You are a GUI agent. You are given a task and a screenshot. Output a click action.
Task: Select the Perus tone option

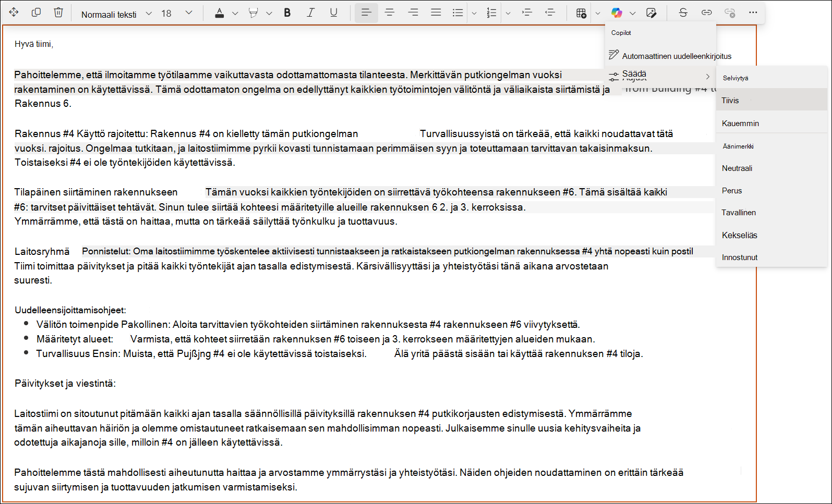click(x=771, y=191)
